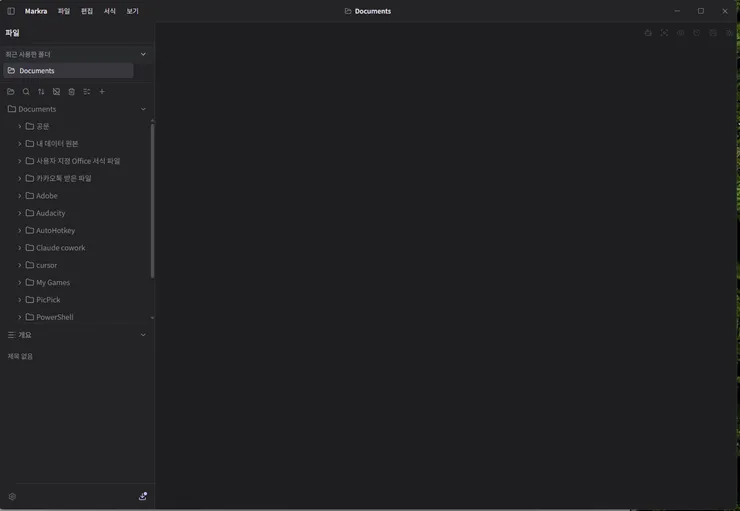This screenshot has height=511, width=740.
Task: Click the list options icon in file toolbar
Action: pos(87,92)
